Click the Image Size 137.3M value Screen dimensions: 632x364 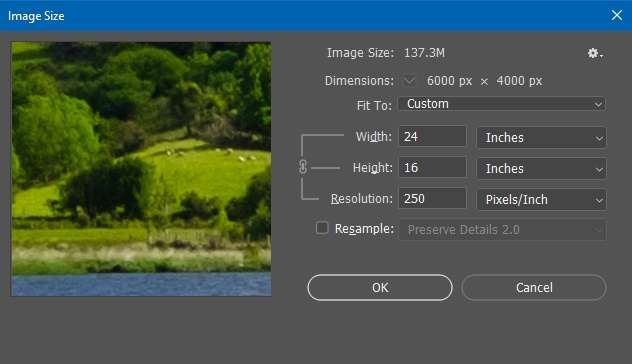(424, 53)
